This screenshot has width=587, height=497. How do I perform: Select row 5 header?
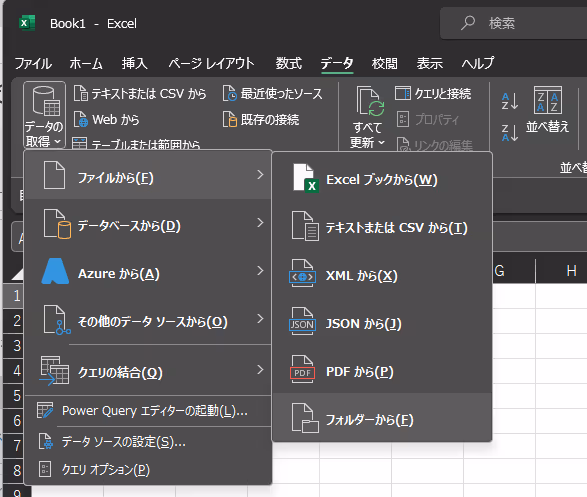13,395
